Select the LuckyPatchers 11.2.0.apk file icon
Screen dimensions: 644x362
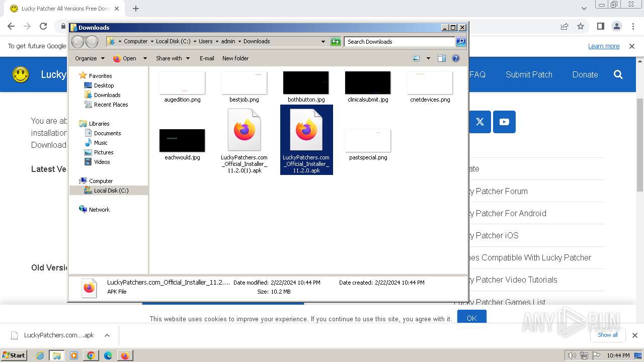point(306,131)
